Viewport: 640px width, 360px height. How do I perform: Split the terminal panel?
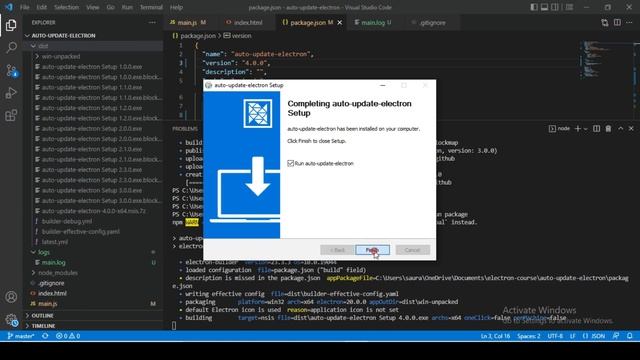tap(596, 129)
